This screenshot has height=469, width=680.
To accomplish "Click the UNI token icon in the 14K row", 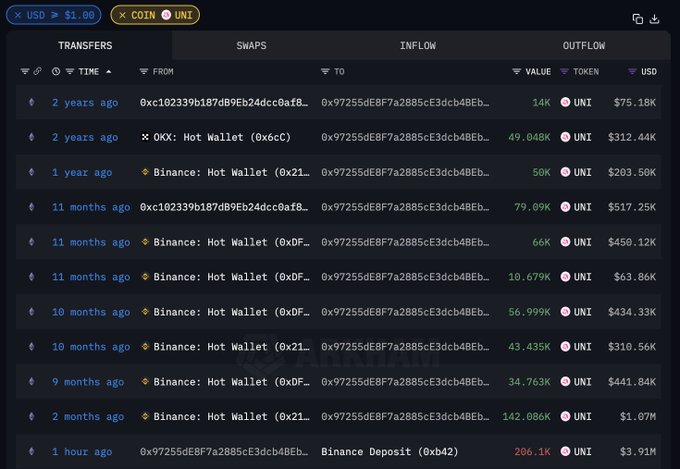I will point(565,102).
